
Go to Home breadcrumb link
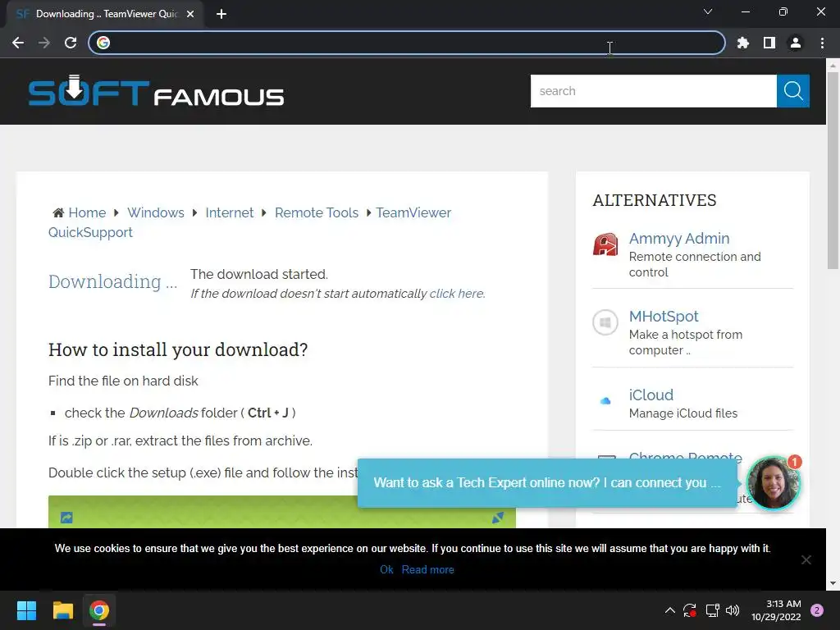click(x=87, y=212)
